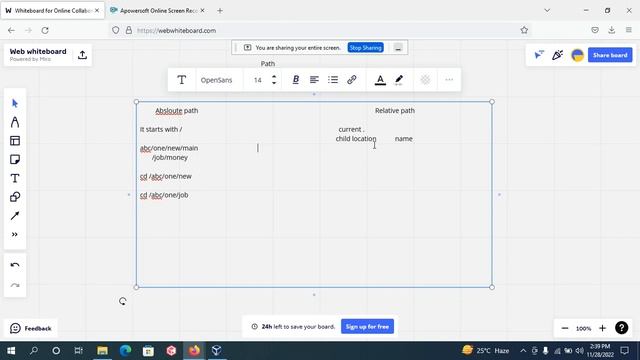The height and width of the screenshot is (360, 640).
Task: Click the font size 14 field
Action: [x=258, y=80]
